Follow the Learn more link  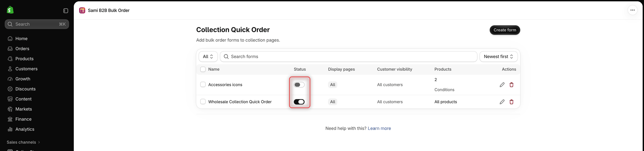(379, 128)
